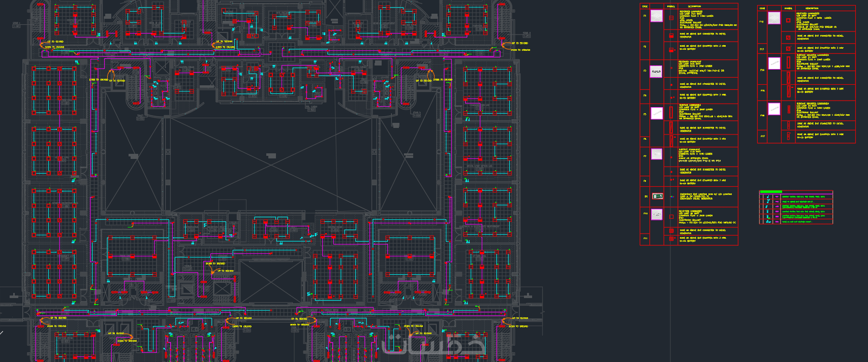This screenshot has width=868, height=362.
Task: Click the F9 emergency exit sign image
Action: (658, 196)
